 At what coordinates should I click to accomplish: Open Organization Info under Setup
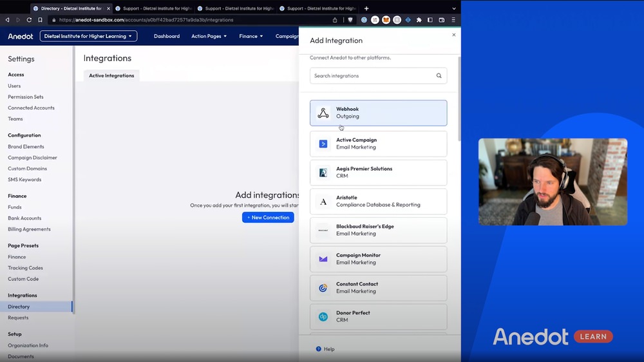click(x=28, y=345)
